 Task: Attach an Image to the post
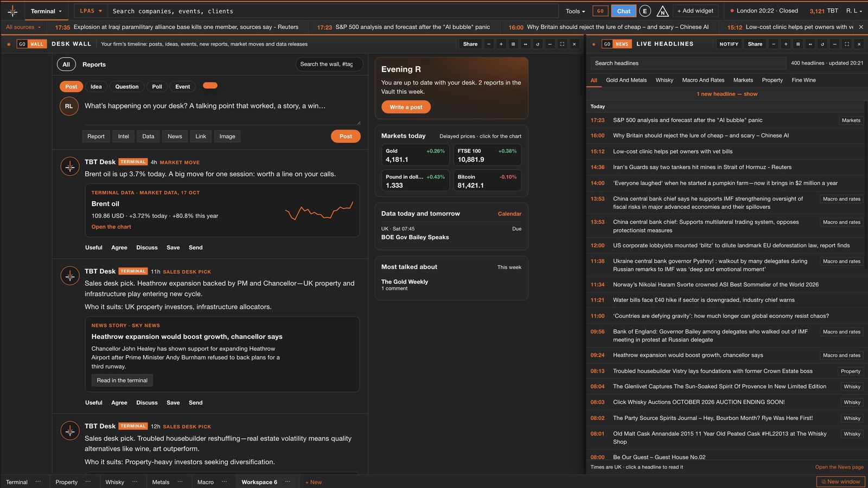point(227,136)
